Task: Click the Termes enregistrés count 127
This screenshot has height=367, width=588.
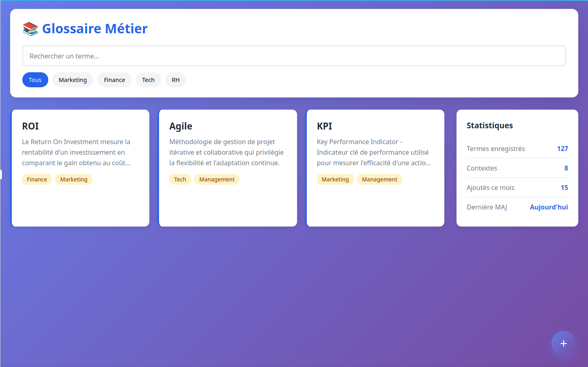Action: point(562,149)
